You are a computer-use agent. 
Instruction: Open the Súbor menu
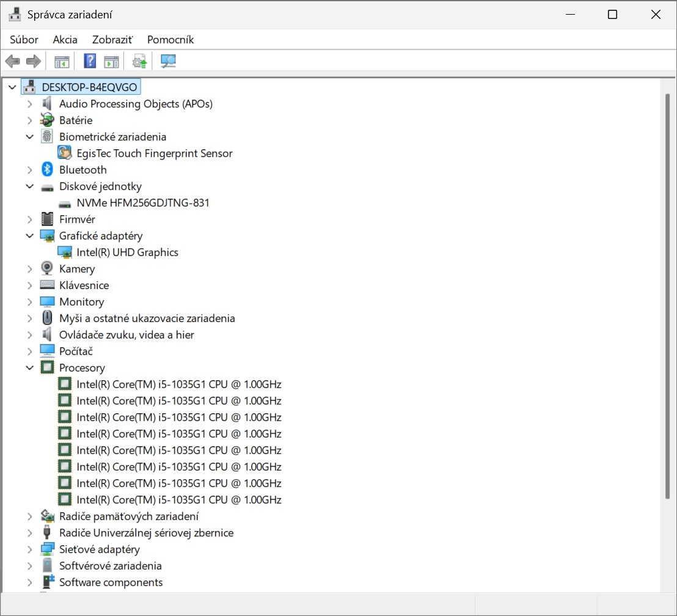(x=24, y=40)
